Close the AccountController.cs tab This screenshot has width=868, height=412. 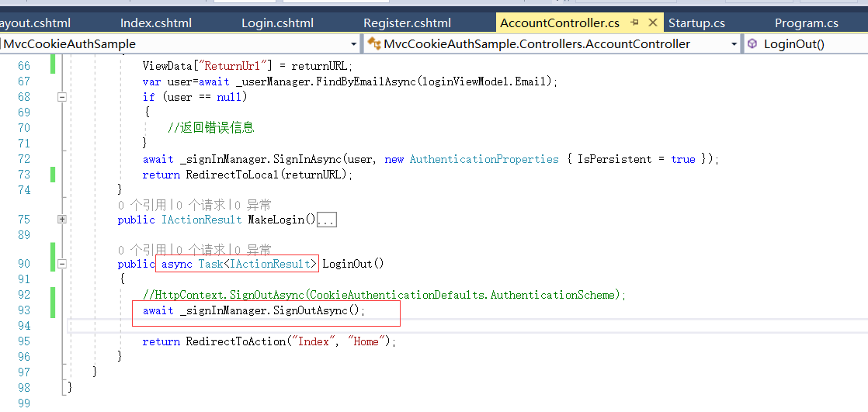pyautogui.click(x=653, y=23)
